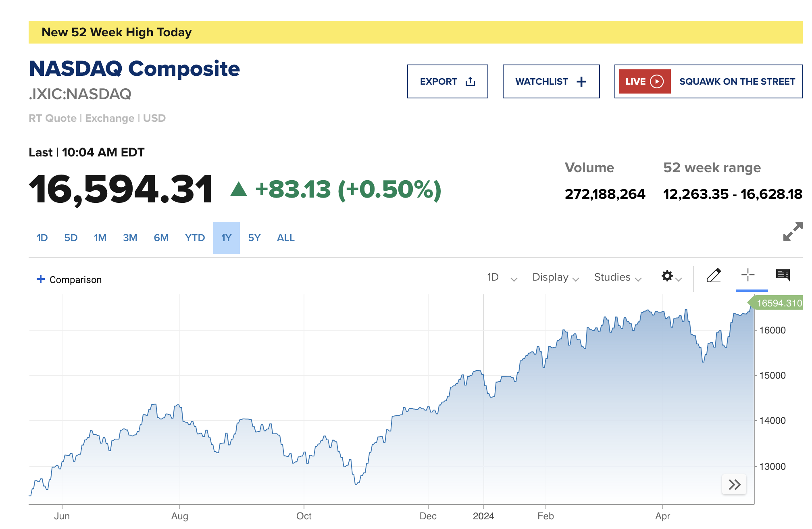Export the NASDAQ Composite data
Viewport: 812px width, 529px height.
coord(447,81)
